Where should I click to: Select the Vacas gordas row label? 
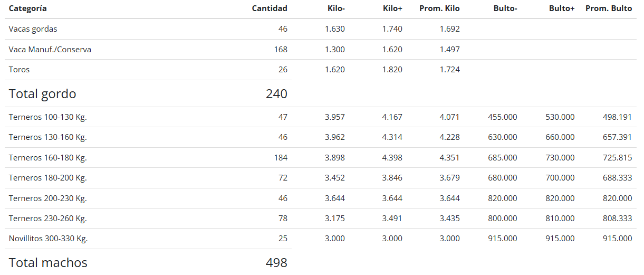(x=33, y=29)
